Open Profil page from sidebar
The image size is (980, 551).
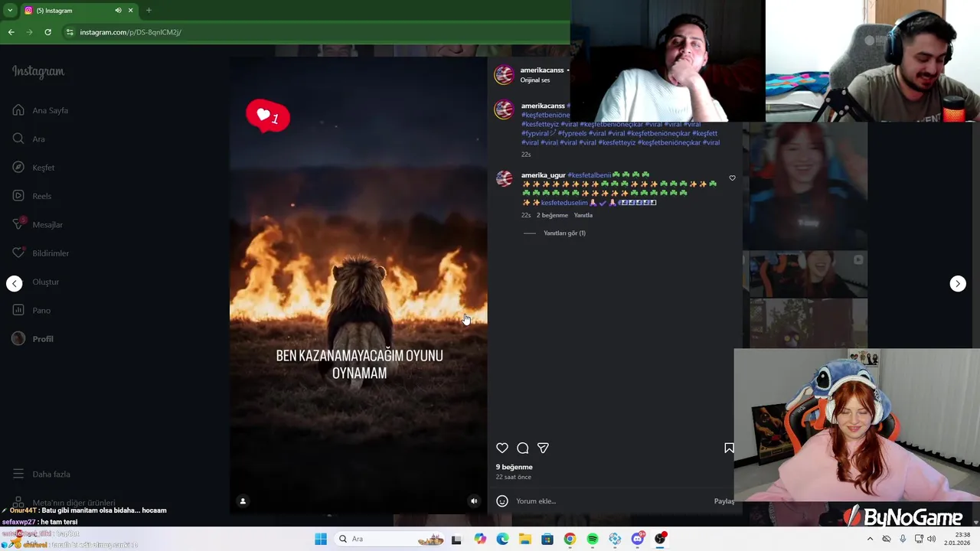[x=33, y=339]
